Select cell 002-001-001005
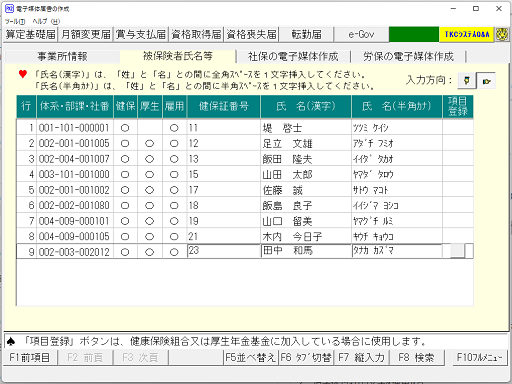 click(x=75, y=143)
